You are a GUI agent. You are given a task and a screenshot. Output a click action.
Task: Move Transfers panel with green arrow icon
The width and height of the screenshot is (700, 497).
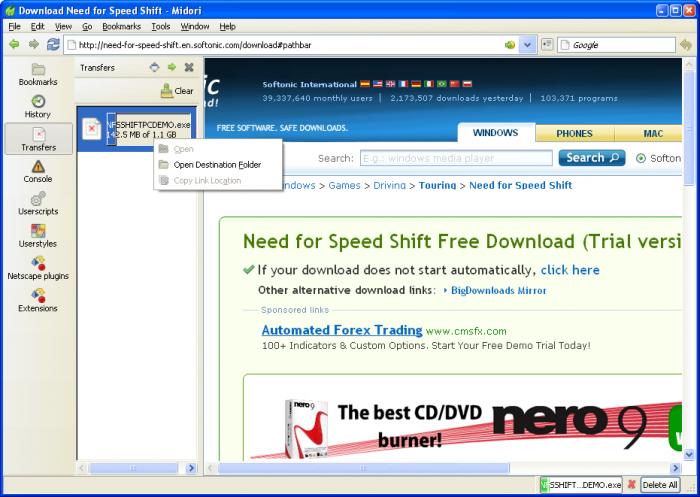(172, 67)
